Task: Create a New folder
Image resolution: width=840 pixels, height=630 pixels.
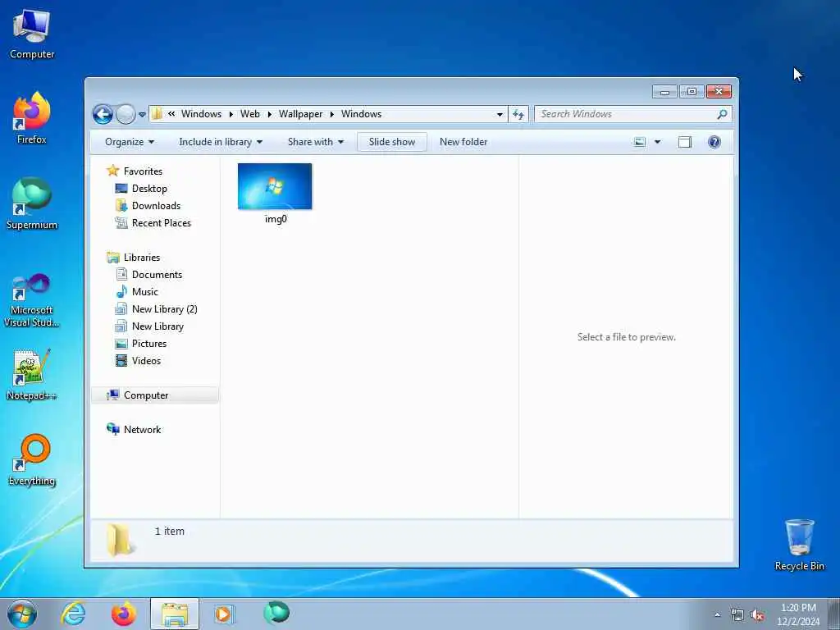Action: point(463,142)
